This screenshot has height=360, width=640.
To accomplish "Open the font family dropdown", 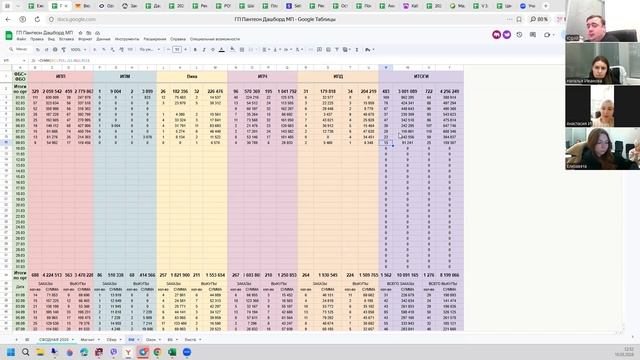I will click(x=149, y=49).
